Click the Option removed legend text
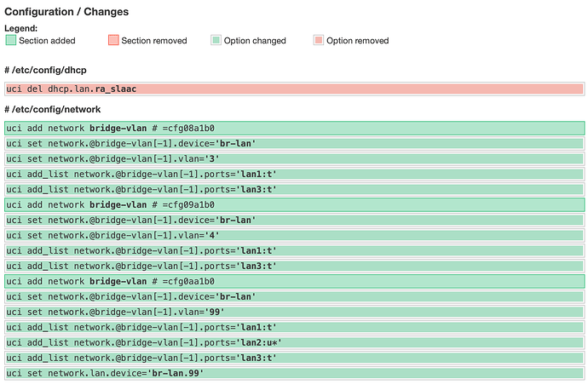This screenshot has width=588, height=390. tap(358, 41)
